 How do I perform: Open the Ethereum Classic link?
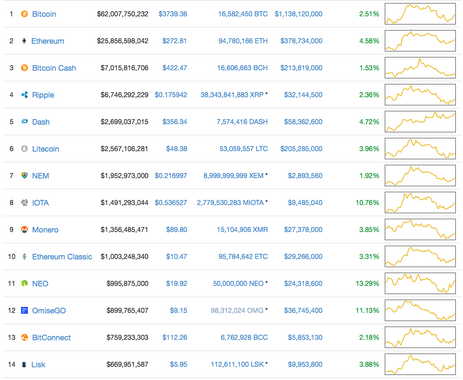62,257
